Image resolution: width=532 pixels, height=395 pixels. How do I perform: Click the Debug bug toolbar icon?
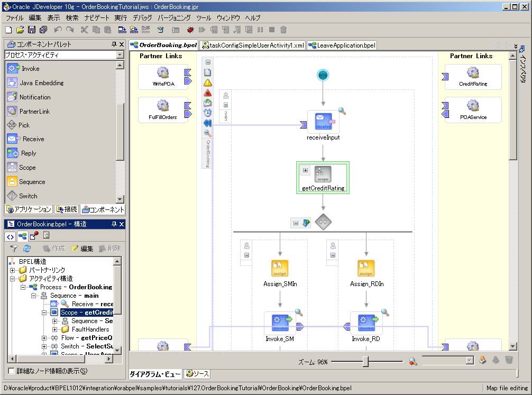click(190, 30)
